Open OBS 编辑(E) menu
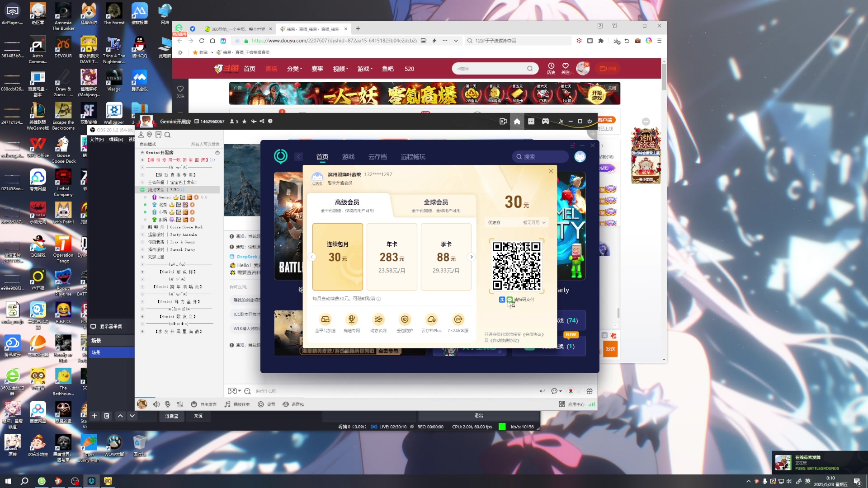868x488 pixels. (116, 140)
